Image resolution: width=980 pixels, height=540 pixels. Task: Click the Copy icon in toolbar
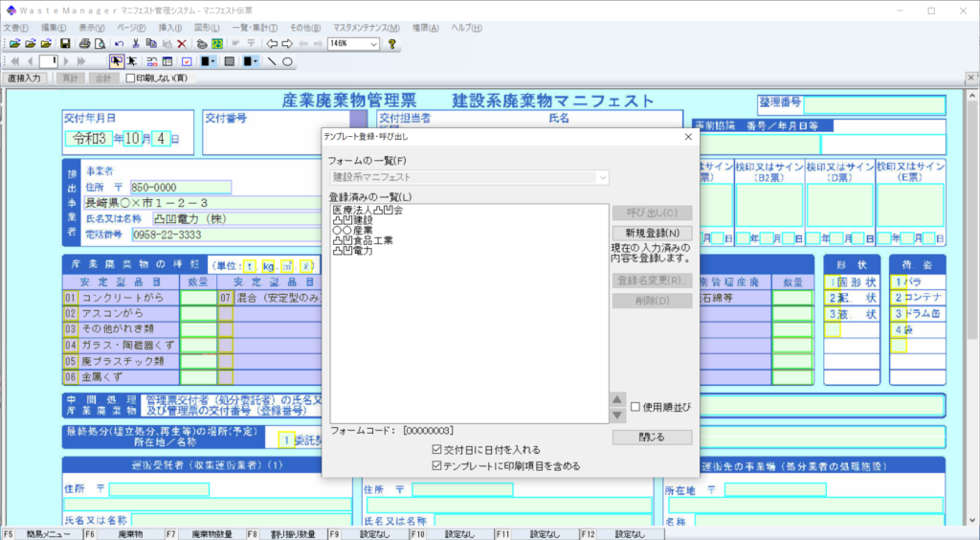[150, 44]
